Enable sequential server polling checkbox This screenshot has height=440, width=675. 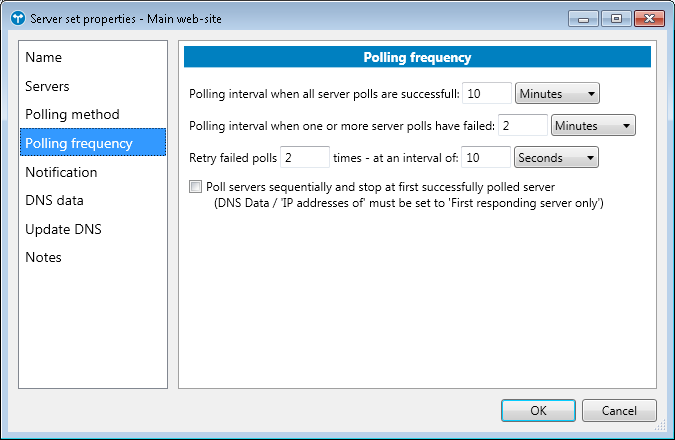click(195, 187)
